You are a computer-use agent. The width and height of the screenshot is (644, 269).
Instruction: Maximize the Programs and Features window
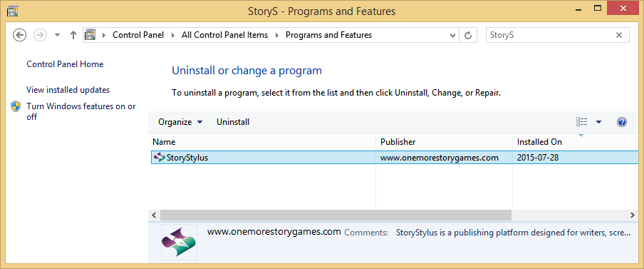598,9
